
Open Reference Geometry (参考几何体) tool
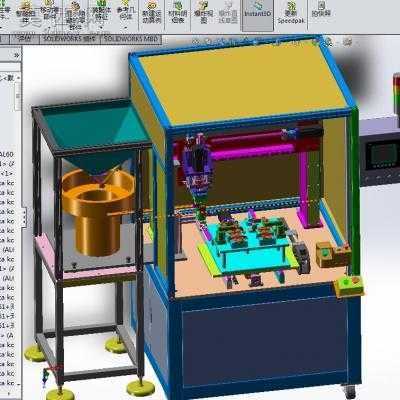point(126,11)
